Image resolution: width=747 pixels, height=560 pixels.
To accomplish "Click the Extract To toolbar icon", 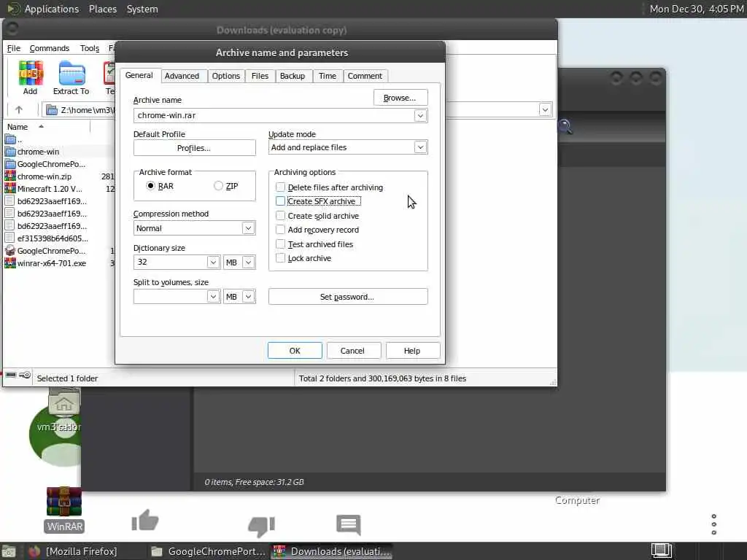I will coord(71,77).
